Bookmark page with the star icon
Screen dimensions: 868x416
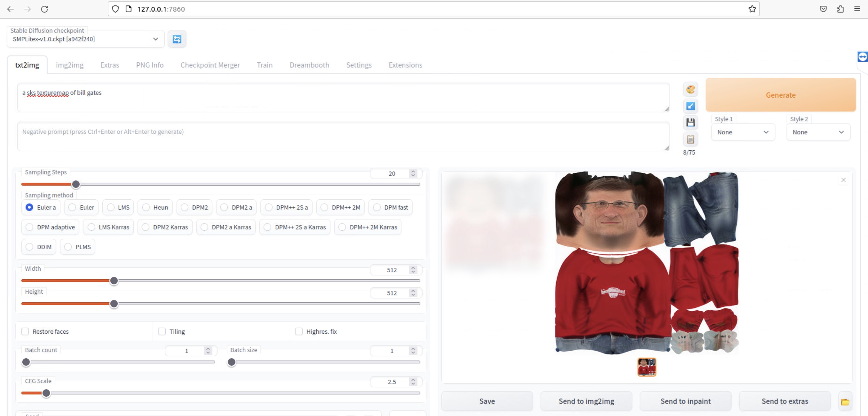coord(752,9)
